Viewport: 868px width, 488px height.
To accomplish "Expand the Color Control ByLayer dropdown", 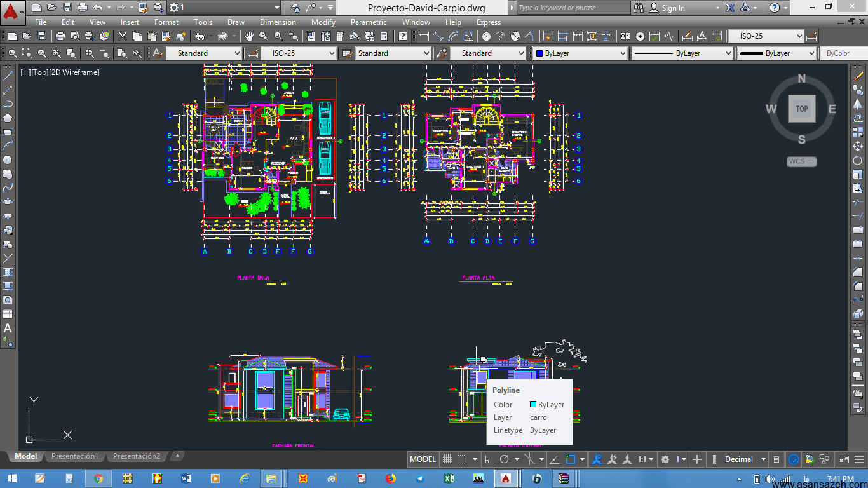I will coord(580,53).
